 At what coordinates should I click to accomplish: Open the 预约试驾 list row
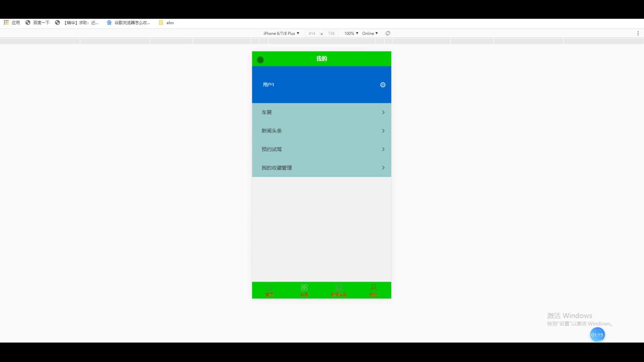tap(321, 149)
